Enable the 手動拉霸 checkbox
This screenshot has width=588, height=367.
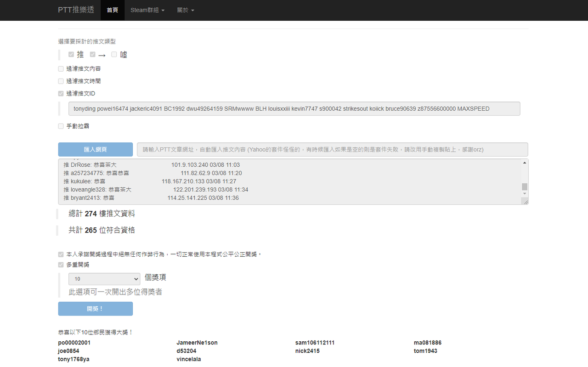[x=61, y=126]
